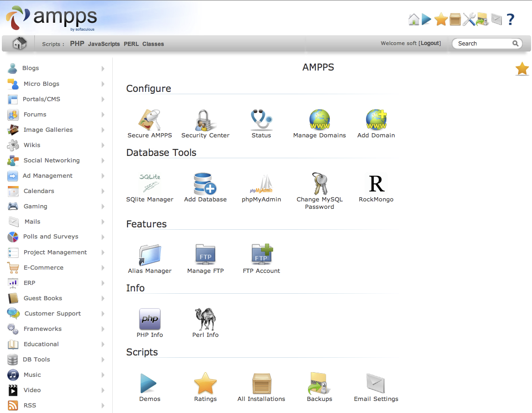Image resolution: width=532 pixels, height=413 pixels.
Task: Expand the Portals/CMS category arrow
Action: click(x=103, y=99)
